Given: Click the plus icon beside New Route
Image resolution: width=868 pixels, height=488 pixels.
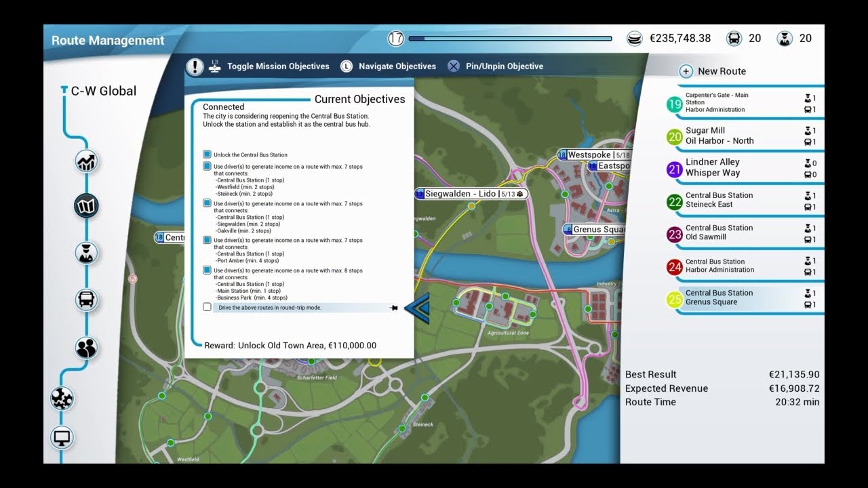Looking at the screenshot, I should coord(686,71).
